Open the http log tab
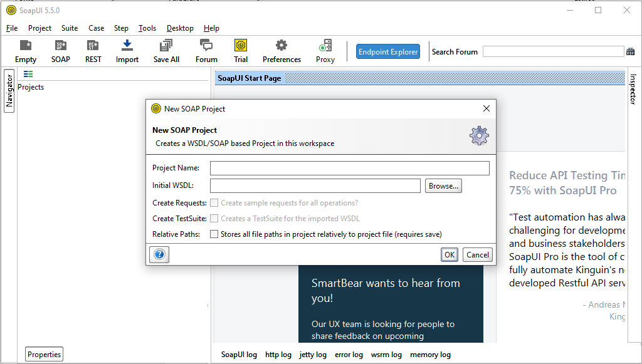 point(278,355)
